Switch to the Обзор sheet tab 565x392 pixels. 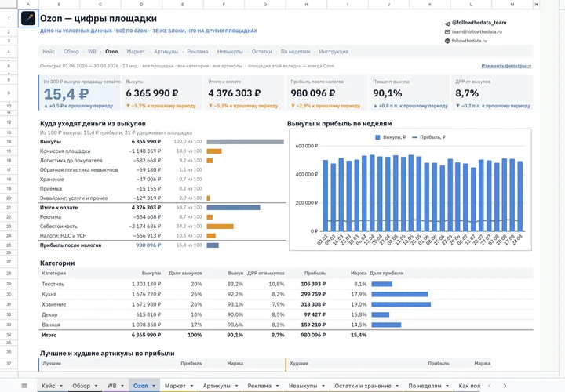(82, 386)
